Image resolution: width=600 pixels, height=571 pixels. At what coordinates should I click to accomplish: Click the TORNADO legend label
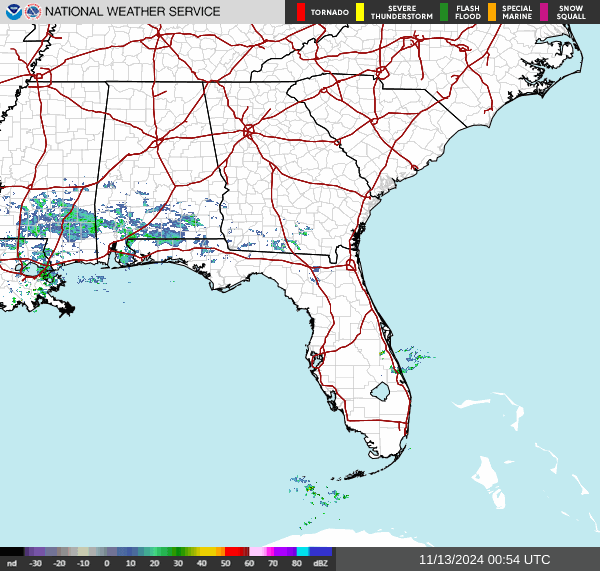[x=329, y=12]
